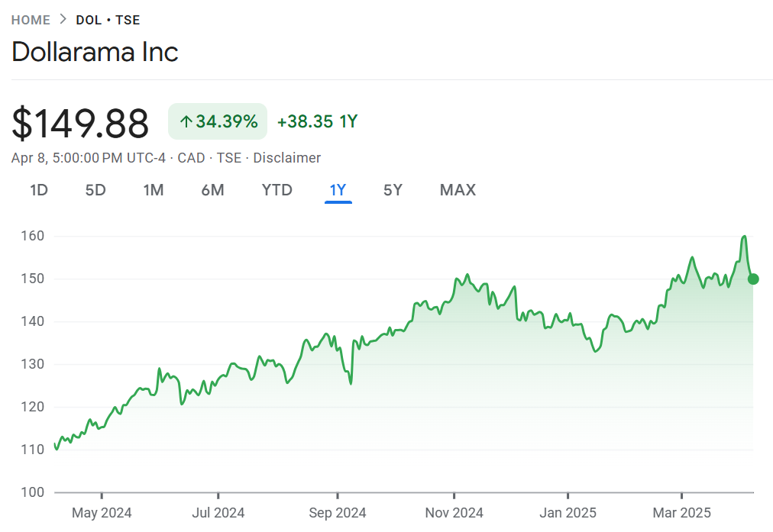This screenshot has height=532, width=773.
Task: Select the 5D time range tab
Action: click(x=95, y=190)
